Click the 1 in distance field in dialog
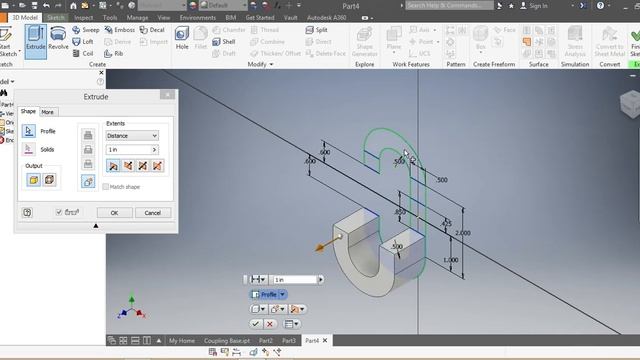The width and height of the screenshot is (640, 360). (x=129, y=150)
